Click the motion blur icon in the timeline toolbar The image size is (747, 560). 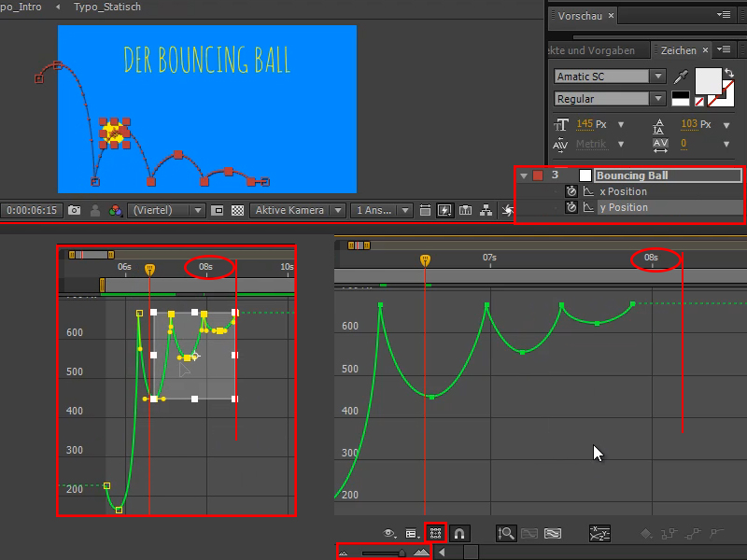click(444, 210)
